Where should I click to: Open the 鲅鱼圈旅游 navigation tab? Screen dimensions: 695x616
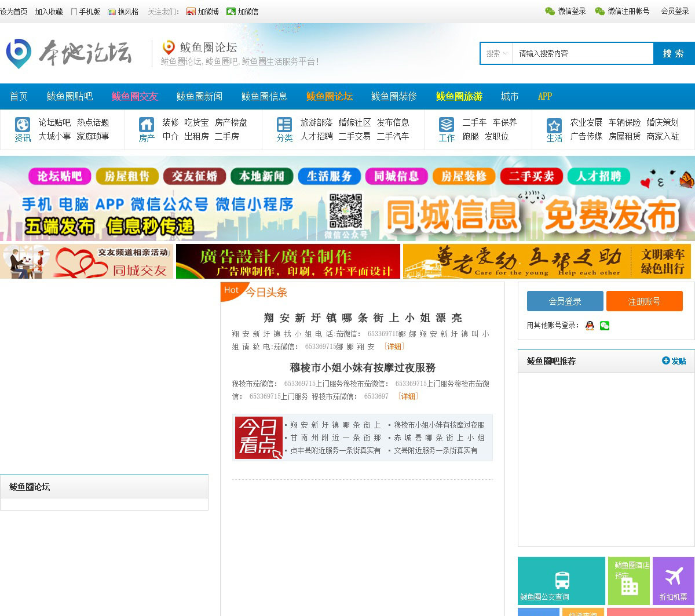pos(459,96)
